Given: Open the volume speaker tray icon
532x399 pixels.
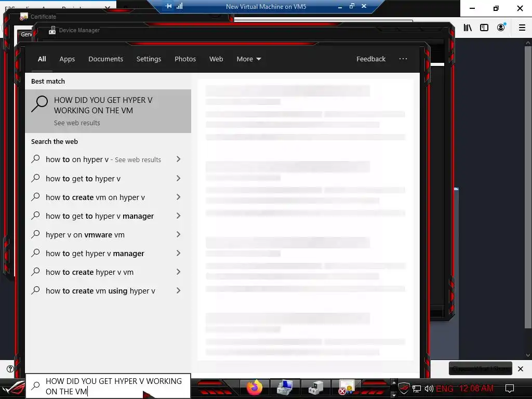Looking at the screenshot, I should [x=429, y=389].
